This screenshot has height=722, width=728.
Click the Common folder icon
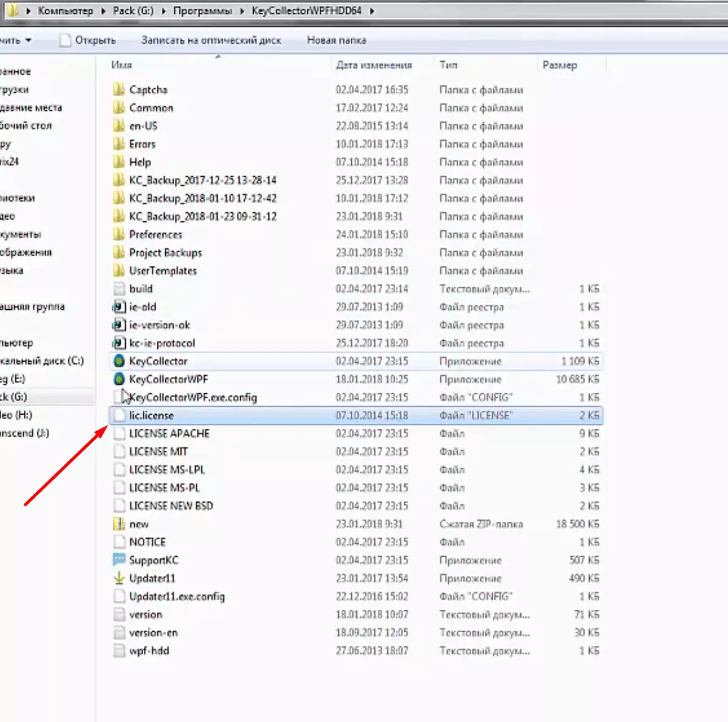pos(119,108)
